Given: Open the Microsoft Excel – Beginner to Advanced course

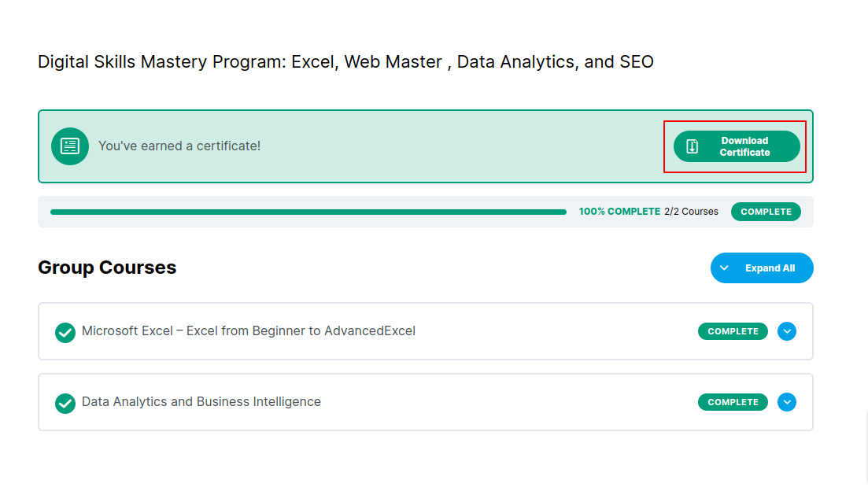Looking at the screenshot, I should tap(249, 331).
